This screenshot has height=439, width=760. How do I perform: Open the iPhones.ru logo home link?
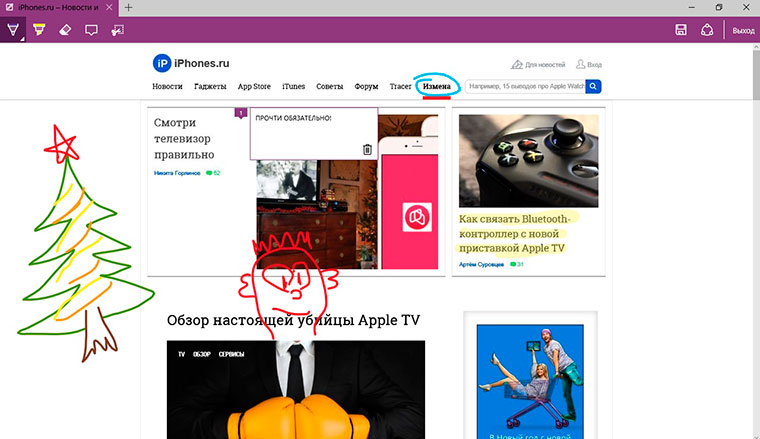(x=191, y=63)
